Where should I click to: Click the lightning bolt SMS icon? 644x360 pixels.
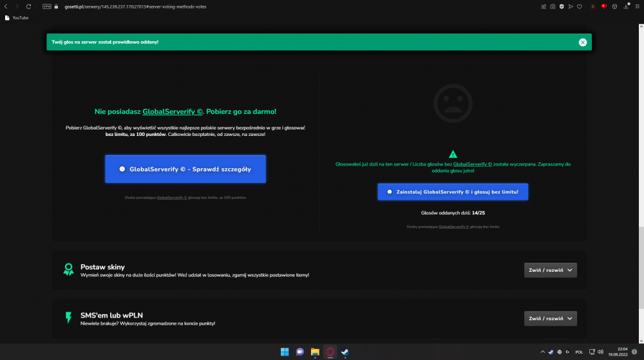coord(69,317)
